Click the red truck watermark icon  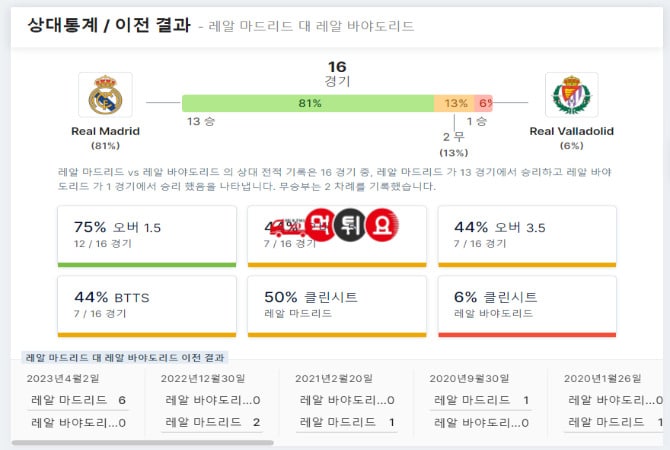click(x=287, y=227)
